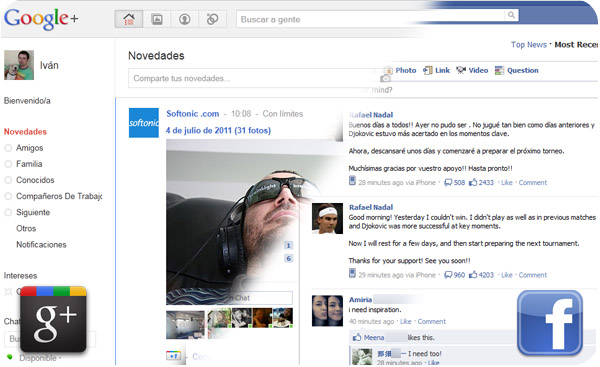This screenshot has width=600, height=367.
Task: Click Iván's profile photo
Action: (19, 65)
